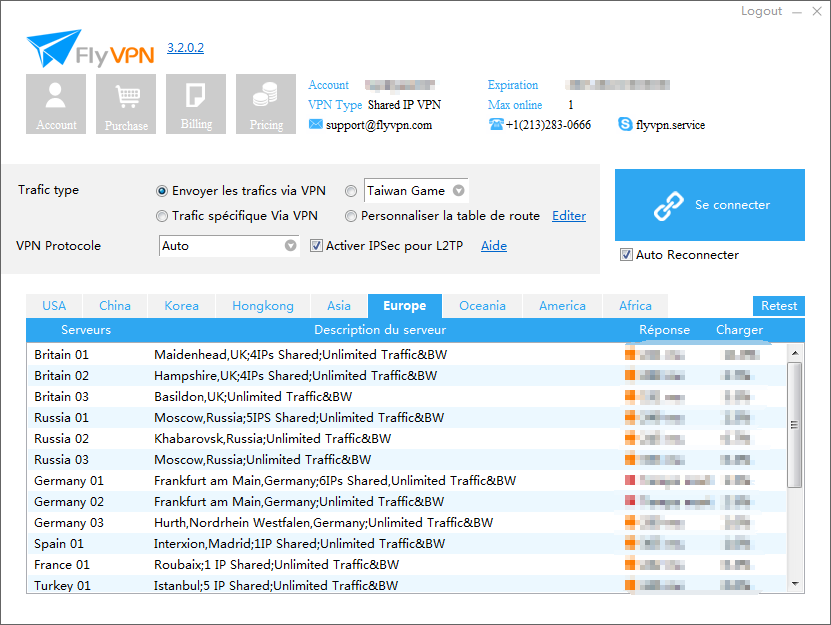Select the France 01 Roubaix server row
Screen dimensions: 831x625
click(x=406, y=565)
